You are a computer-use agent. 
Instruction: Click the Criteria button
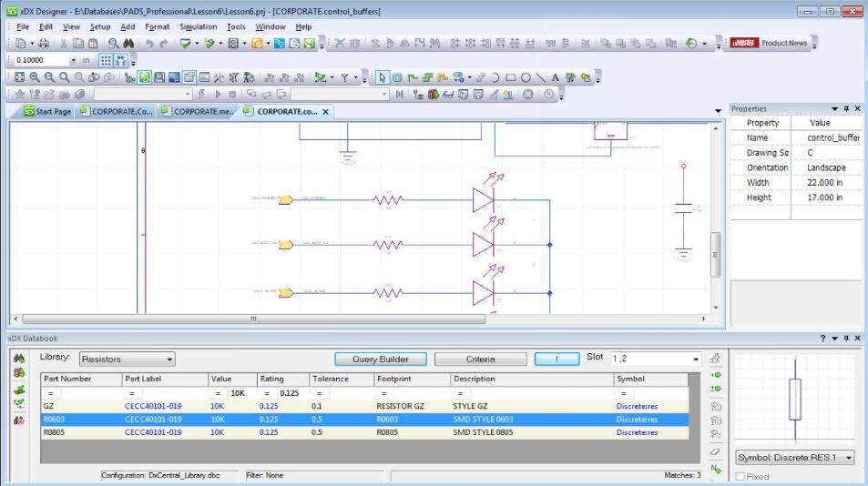(x=481, y=359)
